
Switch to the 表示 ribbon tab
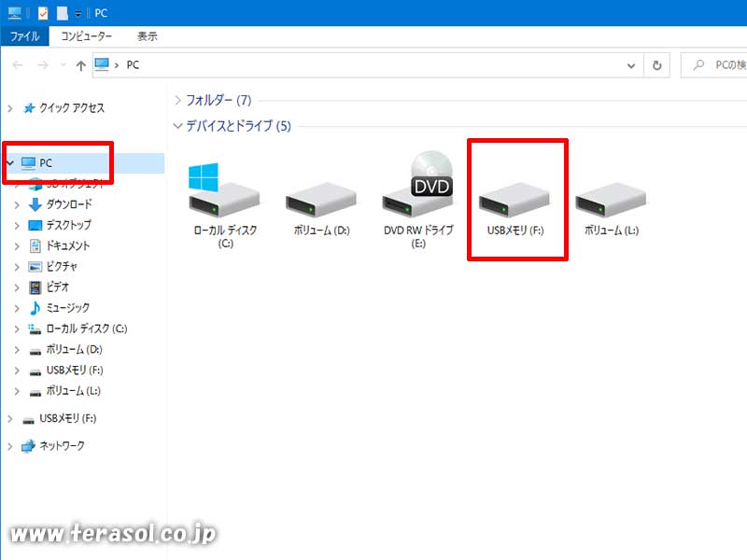pos(147,36)
